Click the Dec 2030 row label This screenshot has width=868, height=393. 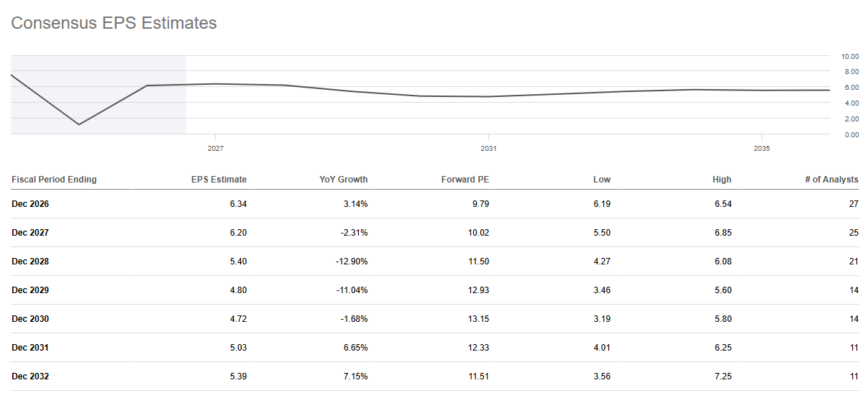pyautogui.click(x=30, y=319)
